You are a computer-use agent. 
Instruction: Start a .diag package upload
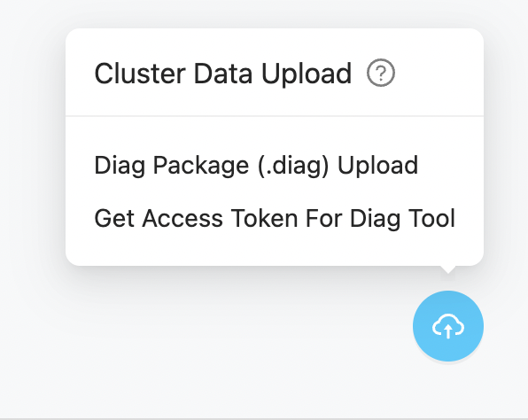(256, 165)
